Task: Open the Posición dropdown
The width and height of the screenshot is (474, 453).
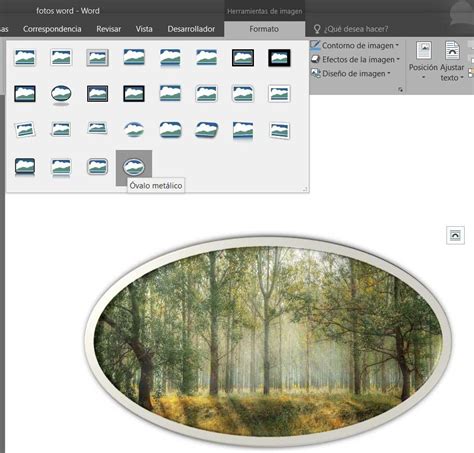Action: 423,61
